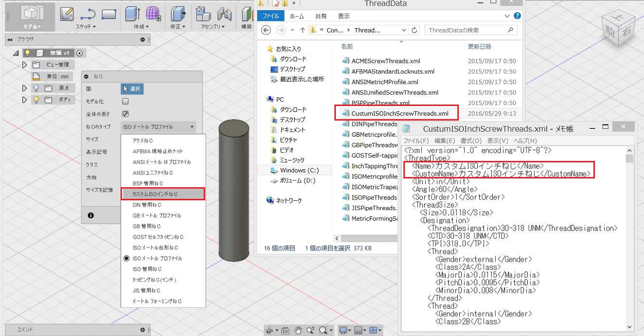Screen dimensions: 644x336
Task: Click the Create Form (purple sculpt) icon
Action: pyautogui.click(x=154, y=14)
